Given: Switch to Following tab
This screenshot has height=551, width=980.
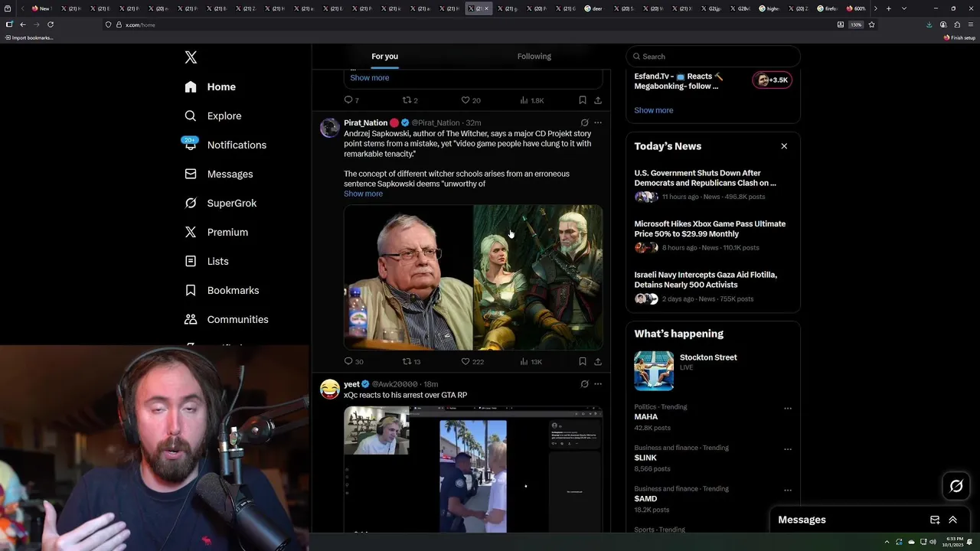Looking at the screenshot, I should coord(534,57).
